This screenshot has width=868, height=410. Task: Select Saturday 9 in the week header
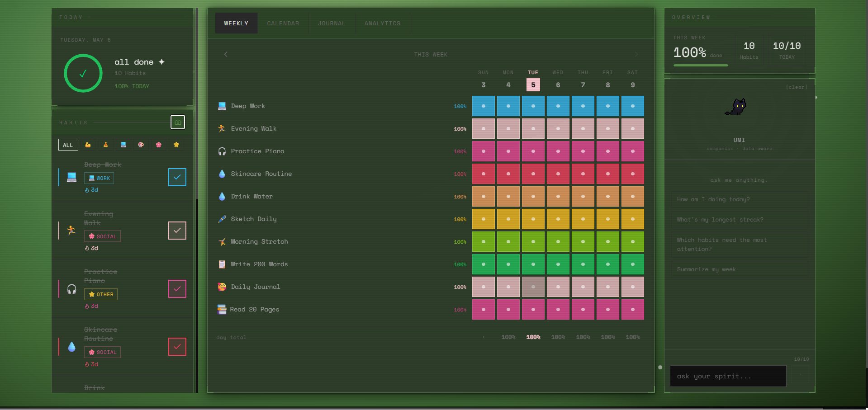(633, 85)
